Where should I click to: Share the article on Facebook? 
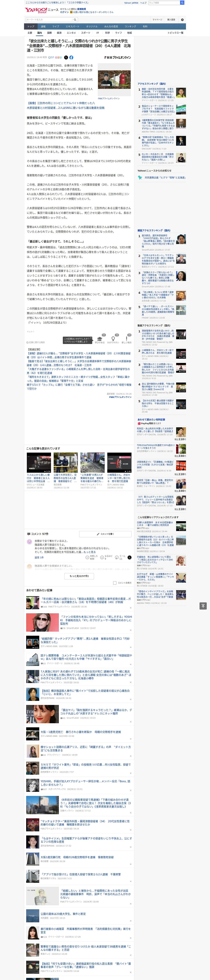click(71, 57)
